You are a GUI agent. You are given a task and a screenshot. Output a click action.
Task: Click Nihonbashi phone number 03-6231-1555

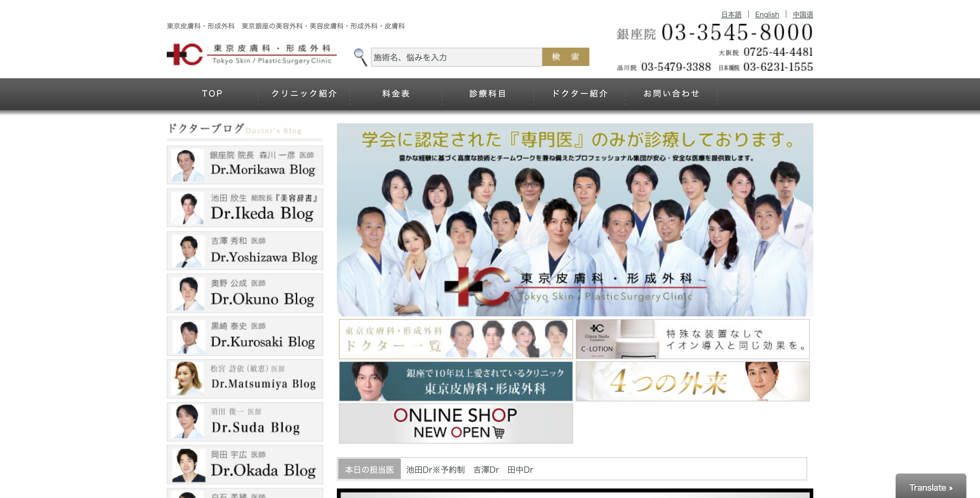coord(778,67)
